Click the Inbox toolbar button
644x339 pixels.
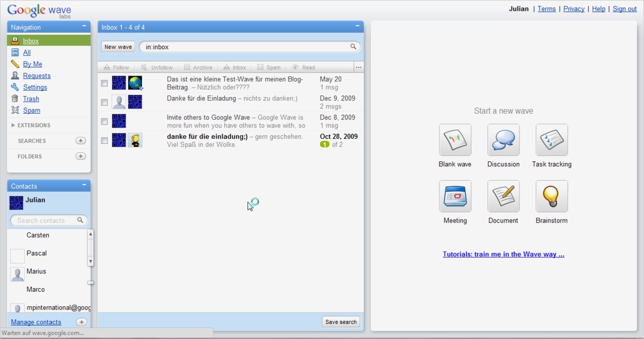[x=235, y=68]
